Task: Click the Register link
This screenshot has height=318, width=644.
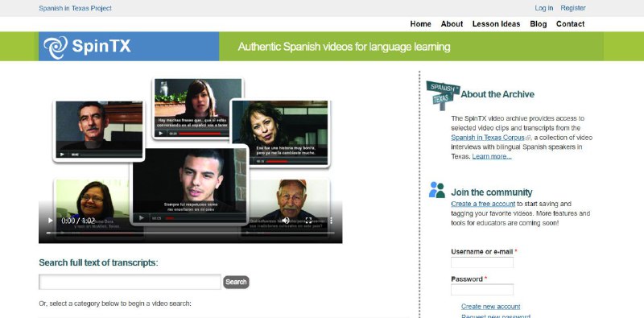Action: click(573, 8)
